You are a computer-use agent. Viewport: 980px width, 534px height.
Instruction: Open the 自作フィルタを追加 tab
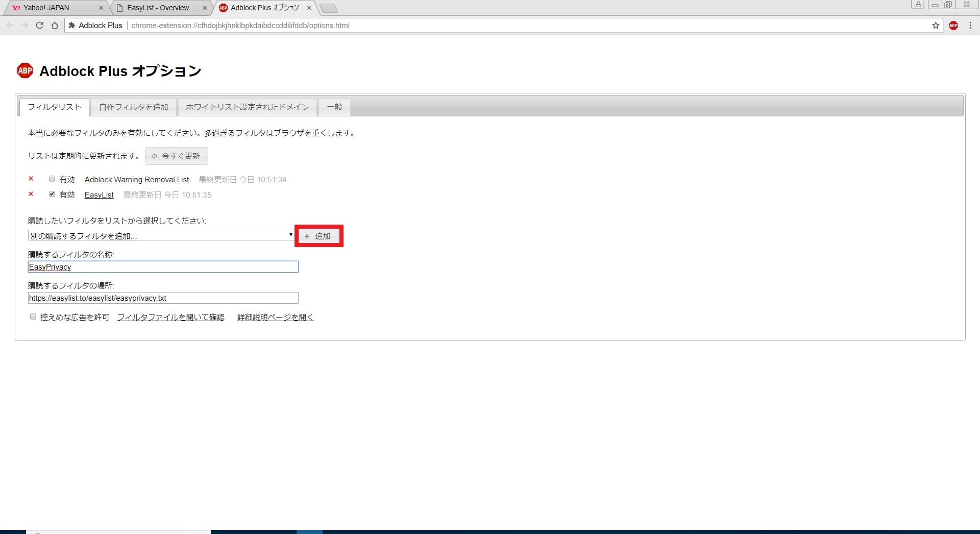pos(133,107)
